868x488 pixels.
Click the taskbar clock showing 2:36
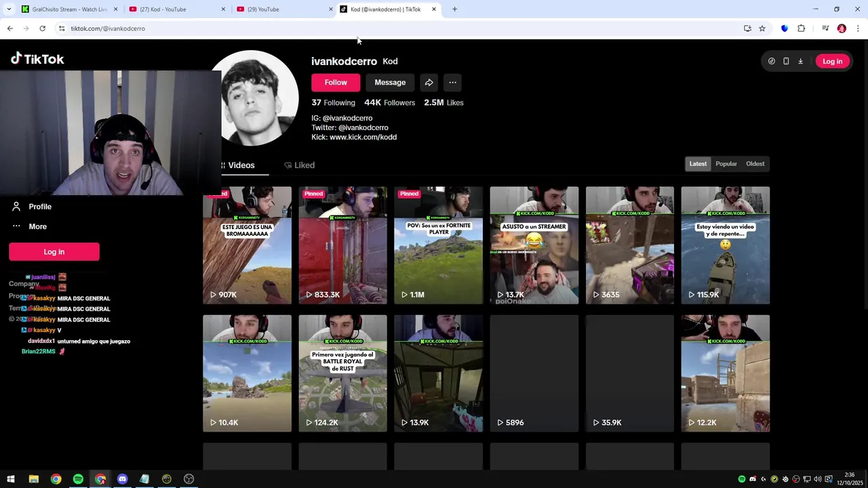click(x=850, y=479)
